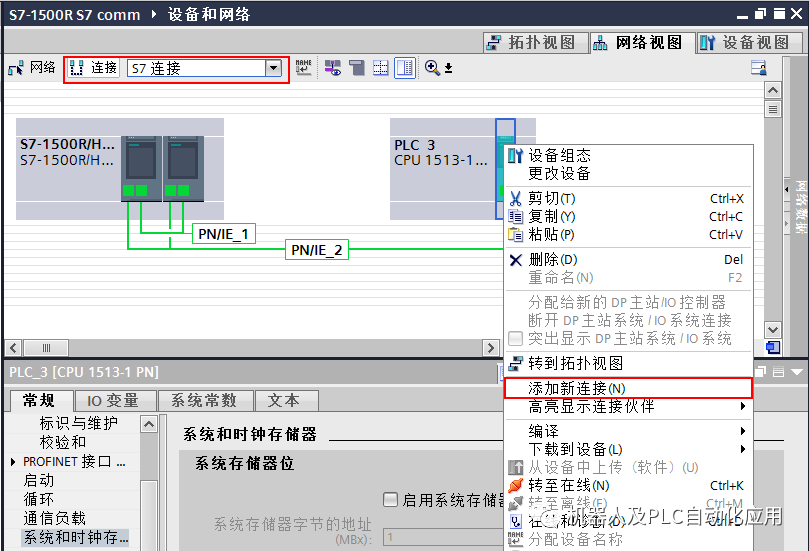Click the Connections button in toolbar
This screenshot has width=809, height=551.
[93, 68]
